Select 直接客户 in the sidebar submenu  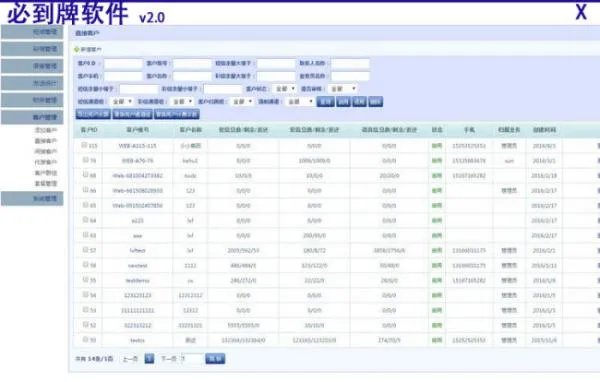46,141
